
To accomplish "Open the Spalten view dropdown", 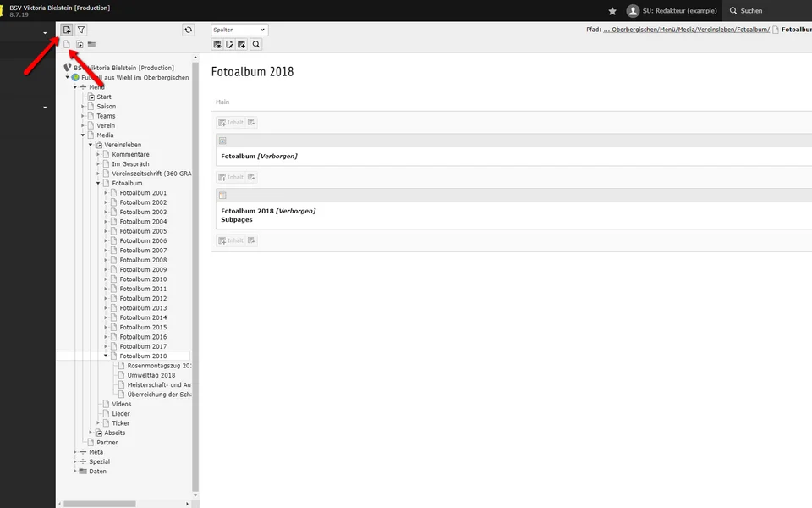I will pos(239,30).
